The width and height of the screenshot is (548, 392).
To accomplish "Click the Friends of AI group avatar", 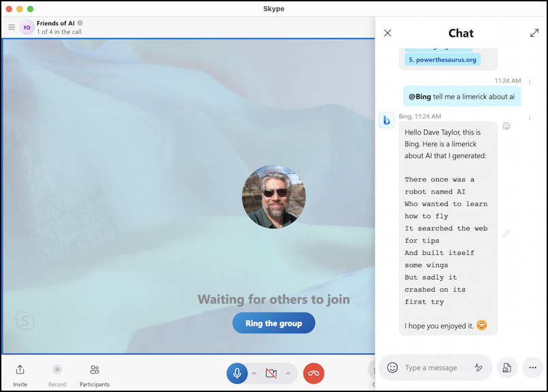I will click(27, 27).
